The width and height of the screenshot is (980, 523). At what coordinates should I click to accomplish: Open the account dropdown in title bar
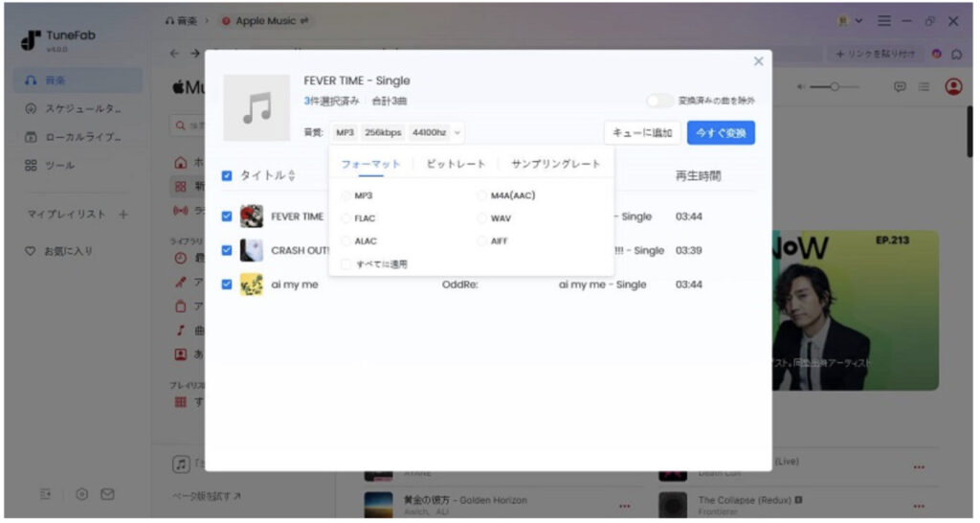850,21
